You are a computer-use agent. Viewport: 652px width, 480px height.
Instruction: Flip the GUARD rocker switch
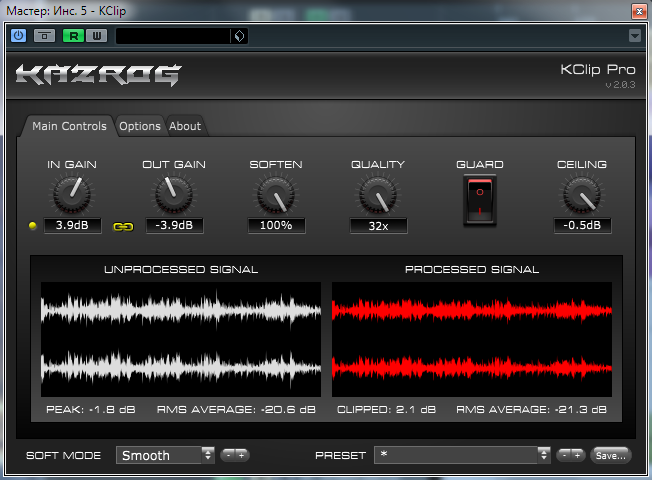coord(480,200)
